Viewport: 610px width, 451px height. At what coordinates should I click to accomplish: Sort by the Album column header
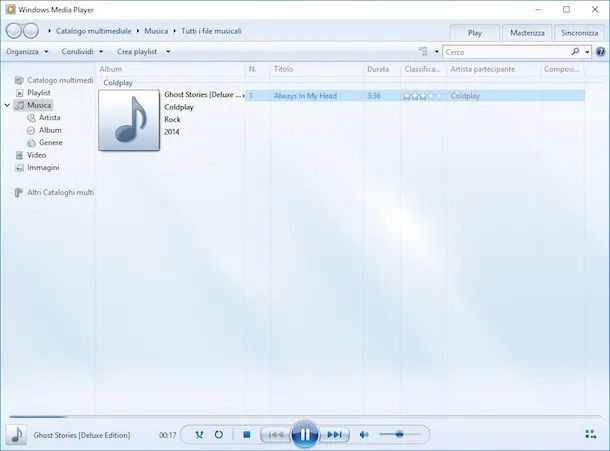coord(170,69)
